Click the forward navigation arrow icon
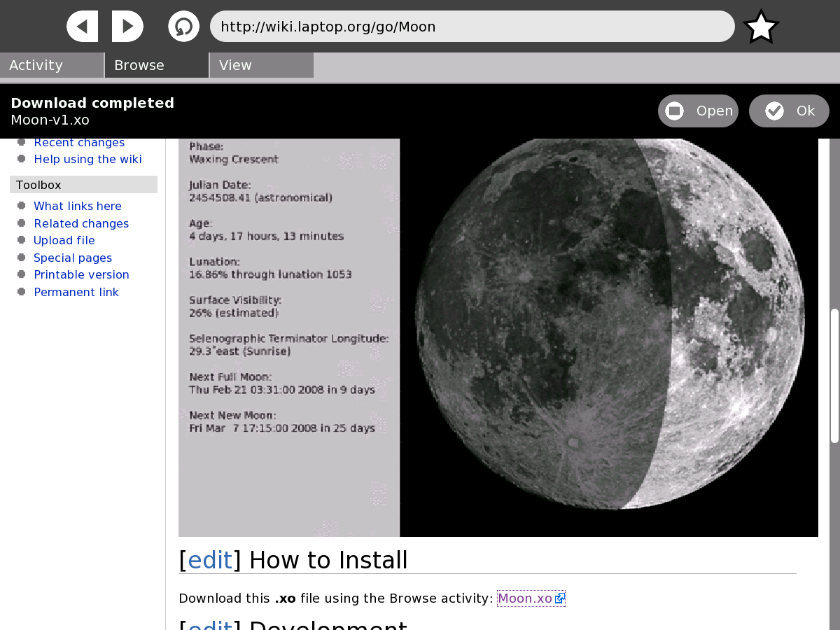 coord(127,27)
